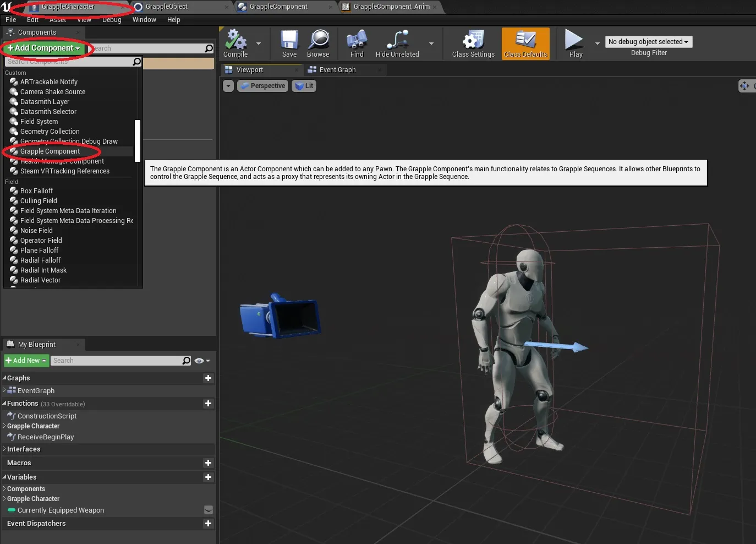Image resolution: width=756 pixels, height=544 pixels.
Task: Click the Play button in toolbar
Action: tap(576, 43)
